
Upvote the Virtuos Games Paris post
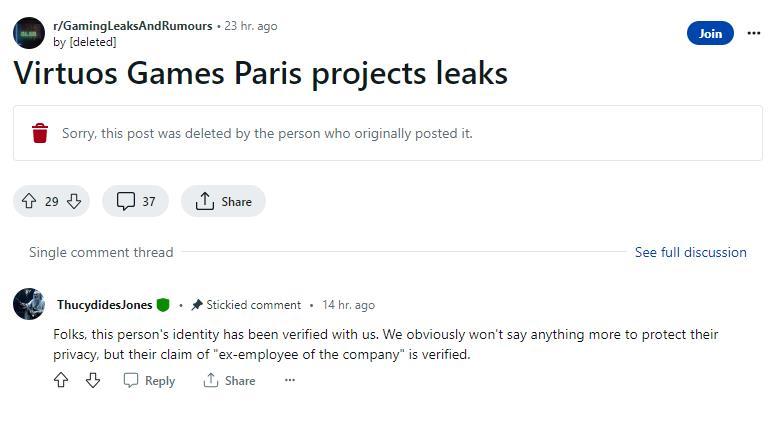(29, 201)
